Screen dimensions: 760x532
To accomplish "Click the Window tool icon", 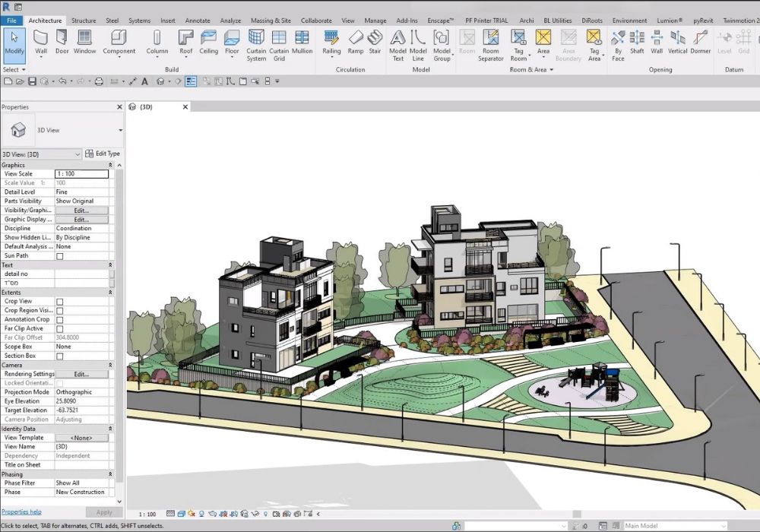I will pos(84,41).
